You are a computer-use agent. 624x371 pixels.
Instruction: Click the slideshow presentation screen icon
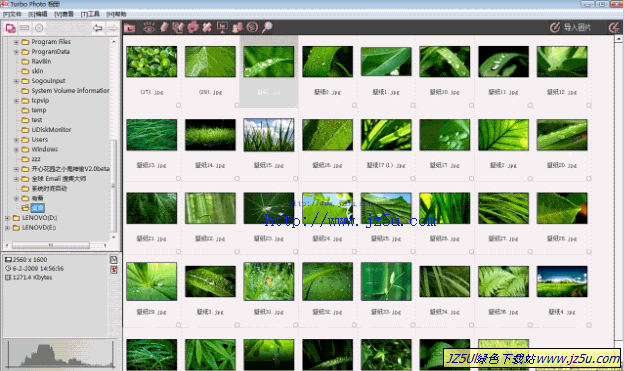222,27
